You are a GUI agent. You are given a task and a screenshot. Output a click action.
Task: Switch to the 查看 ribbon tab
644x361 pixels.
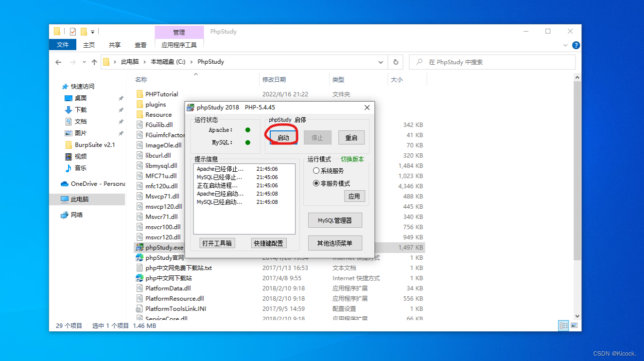[140, 45]
